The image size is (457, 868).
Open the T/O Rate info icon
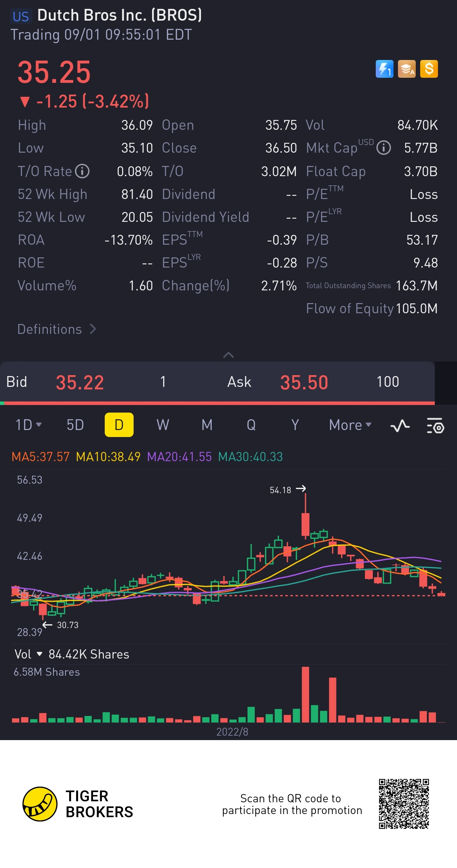(x=82, y=171)
